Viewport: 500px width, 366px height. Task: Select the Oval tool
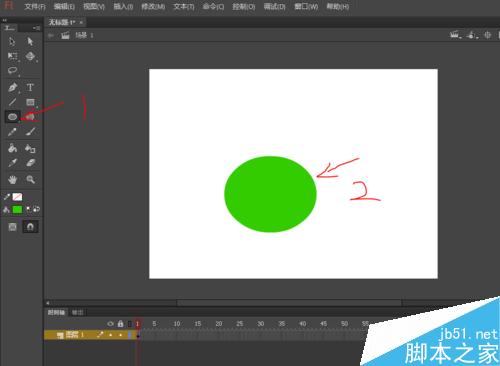pos(12,117)
